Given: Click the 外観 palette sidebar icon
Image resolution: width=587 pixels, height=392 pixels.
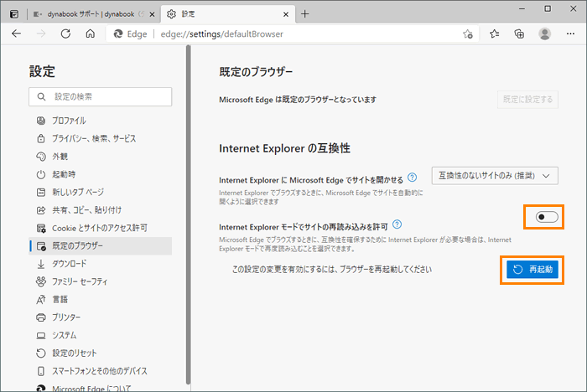Looking at the screenshot, I should tap(41, 157).
